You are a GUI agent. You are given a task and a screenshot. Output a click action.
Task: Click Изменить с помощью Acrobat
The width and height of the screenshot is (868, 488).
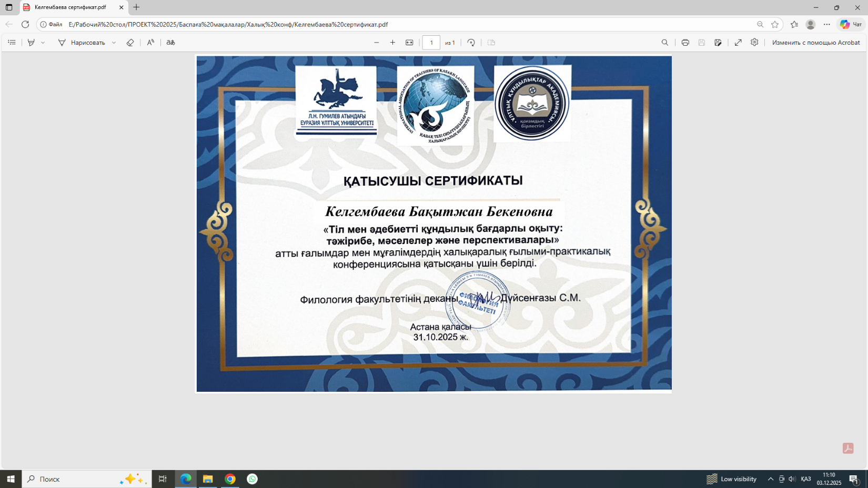pyautogui.click(x=815, y=43)
